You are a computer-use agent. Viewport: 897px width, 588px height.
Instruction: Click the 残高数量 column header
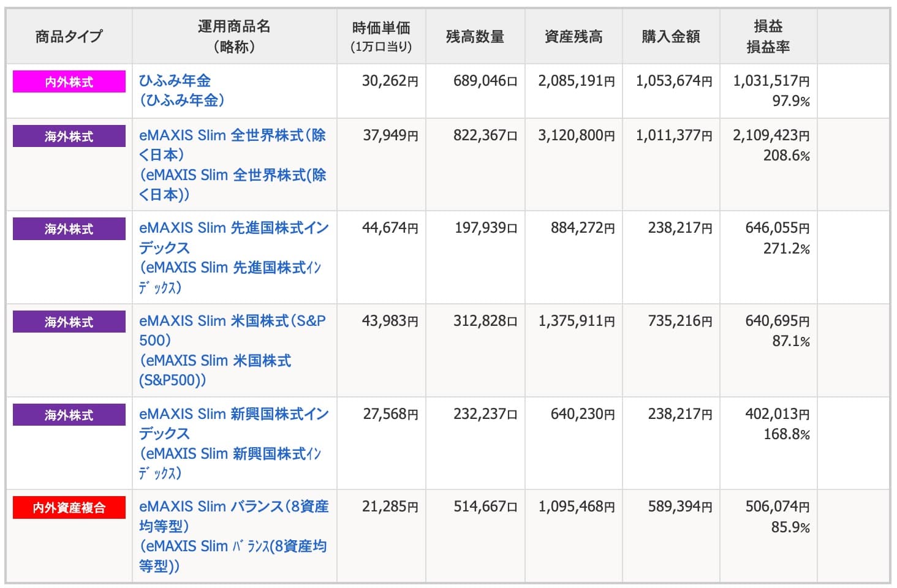(475, 36)
